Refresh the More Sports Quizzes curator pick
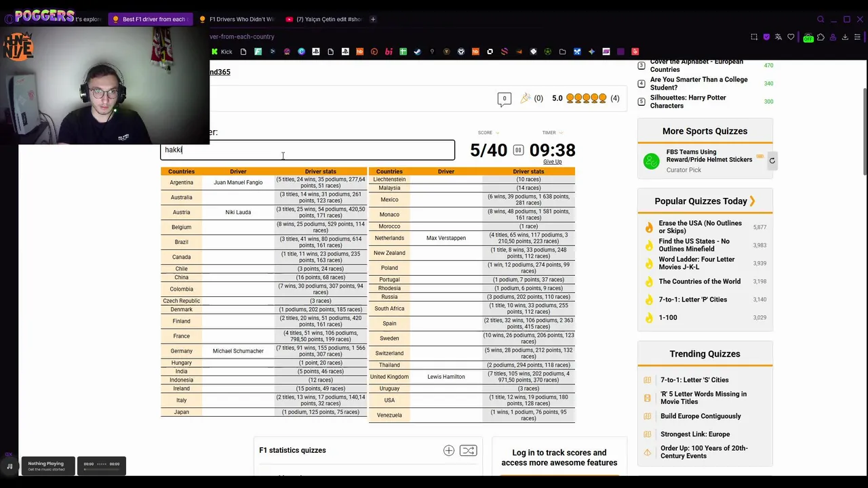 coord(772,161)
